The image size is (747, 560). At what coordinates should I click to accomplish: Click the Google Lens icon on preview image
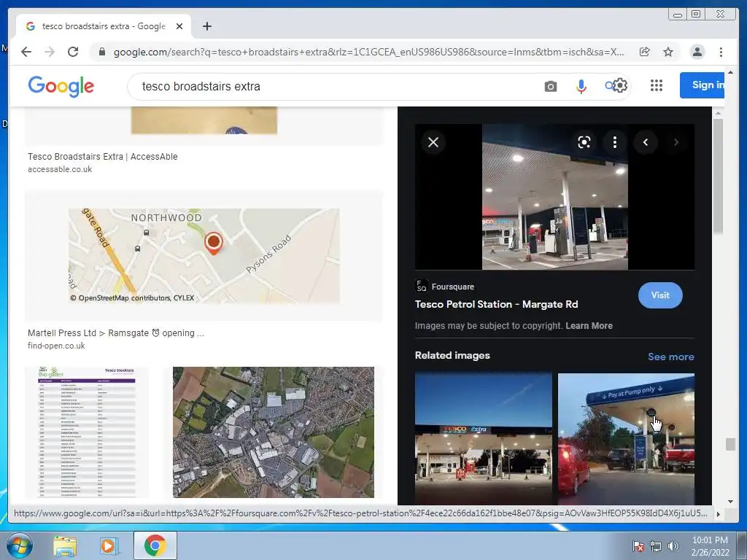[584, 142]
